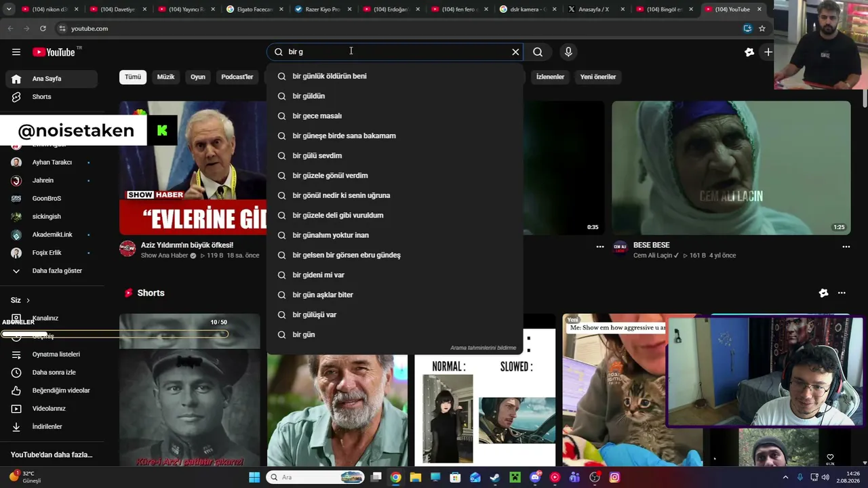Screen dimensions: 868x488
Task: Choose suggestion "bir güldün"
Action: coord(395,96)
